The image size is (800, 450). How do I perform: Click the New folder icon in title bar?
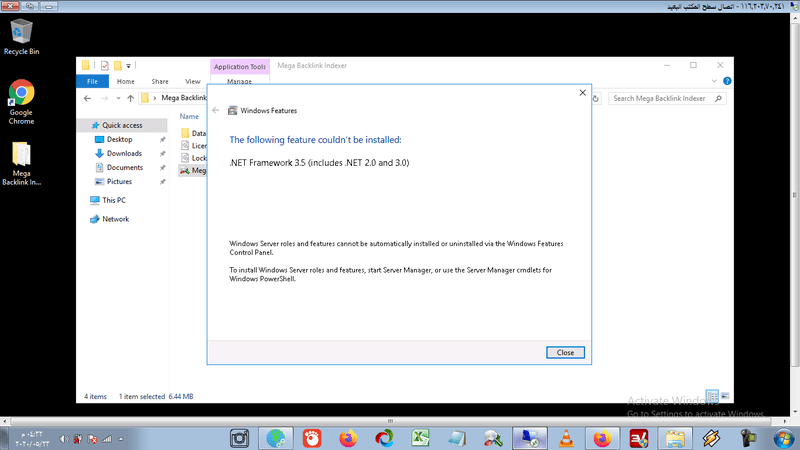pos(118,65)
